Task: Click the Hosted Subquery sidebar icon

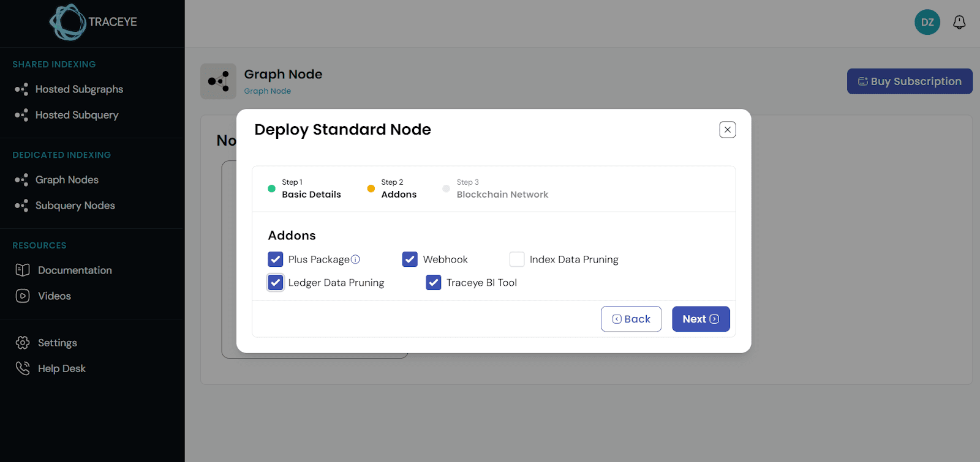Action: 21,115
